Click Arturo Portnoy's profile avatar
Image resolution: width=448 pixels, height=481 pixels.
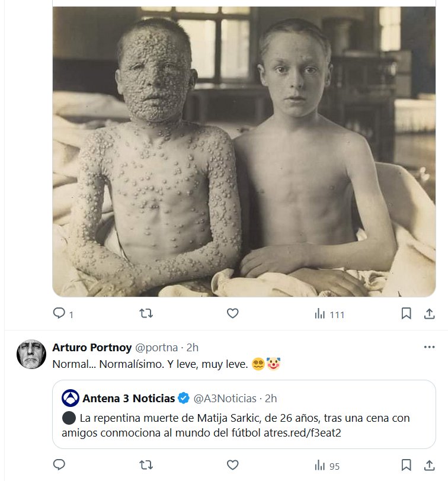31,355
